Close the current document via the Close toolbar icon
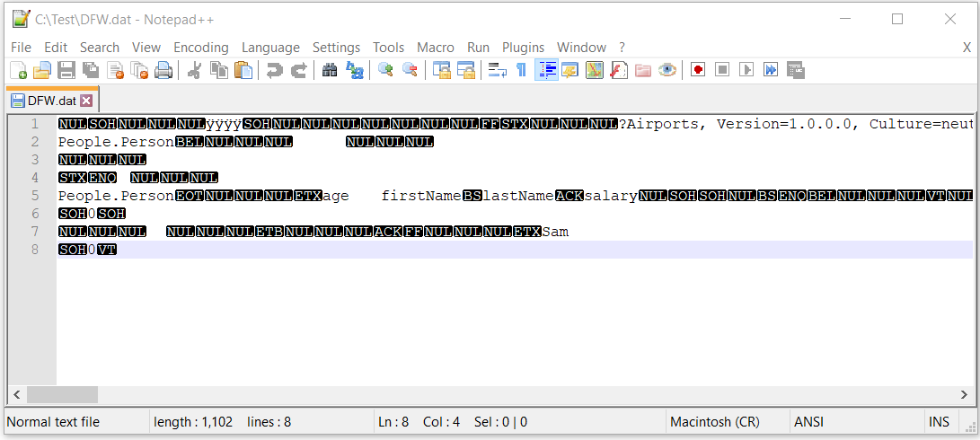Screen dimensions: 980x440 pos(115,70)
